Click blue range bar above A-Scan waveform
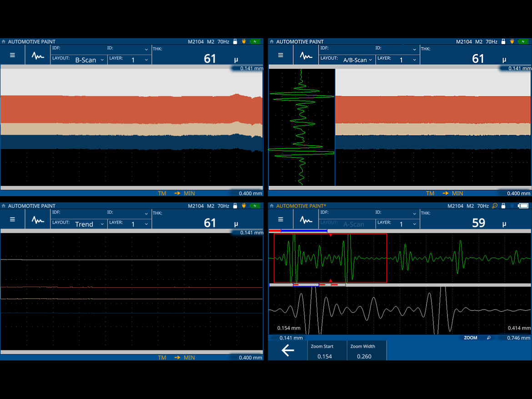 tap(304, 231)
